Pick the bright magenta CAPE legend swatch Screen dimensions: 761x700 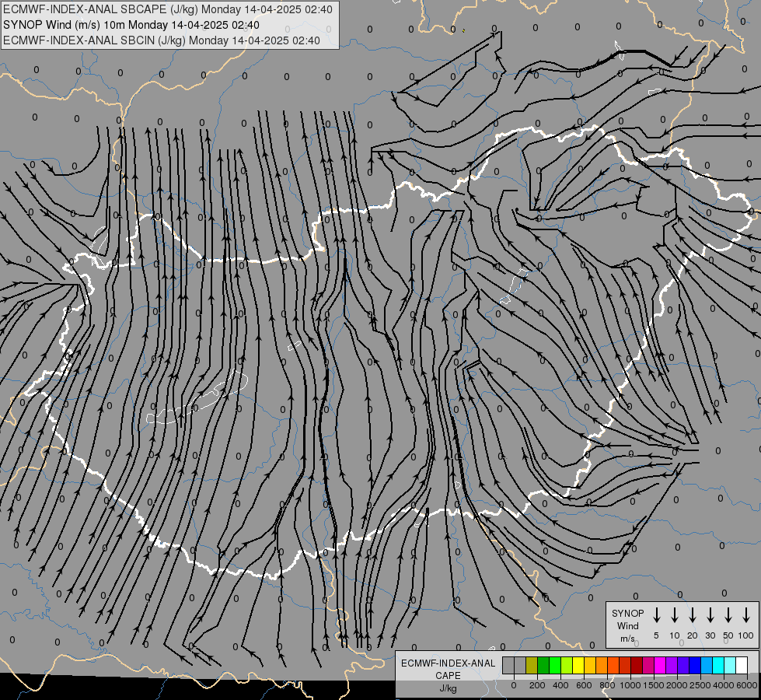coord(661,665)
